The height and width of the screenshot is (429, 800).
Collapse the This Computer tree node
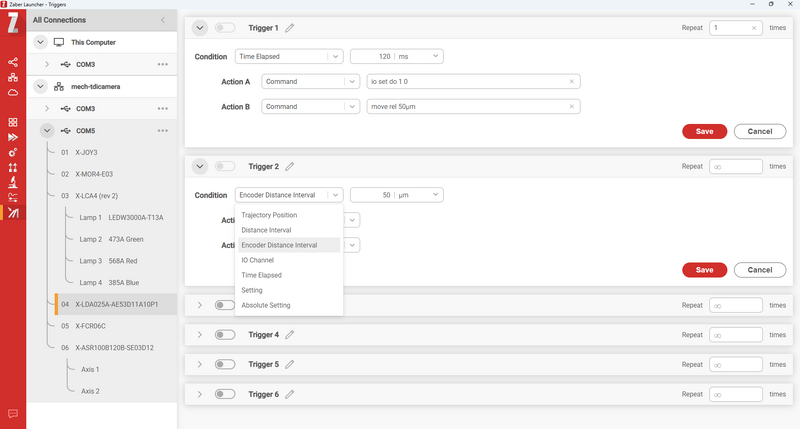(40, 42)
